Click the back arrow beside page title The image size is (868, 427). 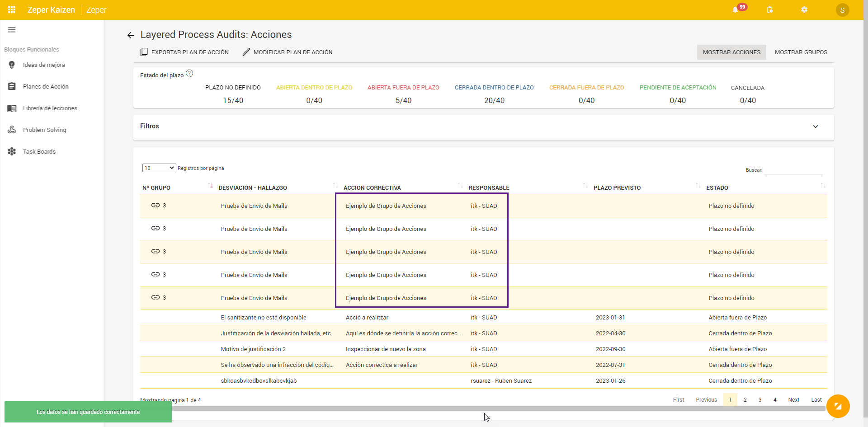coord(131,35)
